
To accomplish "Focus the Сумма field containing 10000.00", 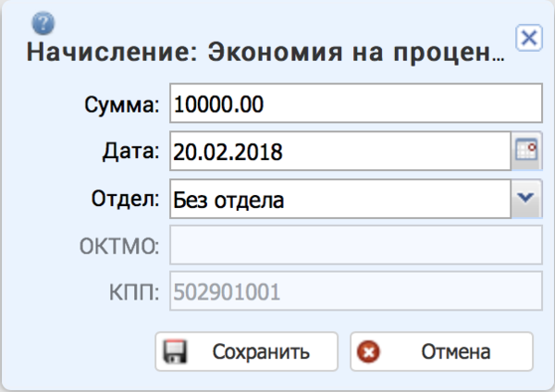I will pyautogui.click(x=354, y=104).
